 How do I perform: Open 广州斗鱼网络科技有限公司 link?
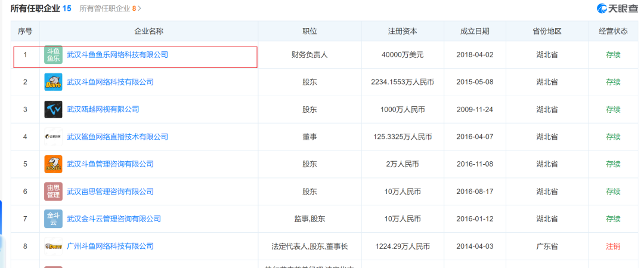(x=110, y=247)
